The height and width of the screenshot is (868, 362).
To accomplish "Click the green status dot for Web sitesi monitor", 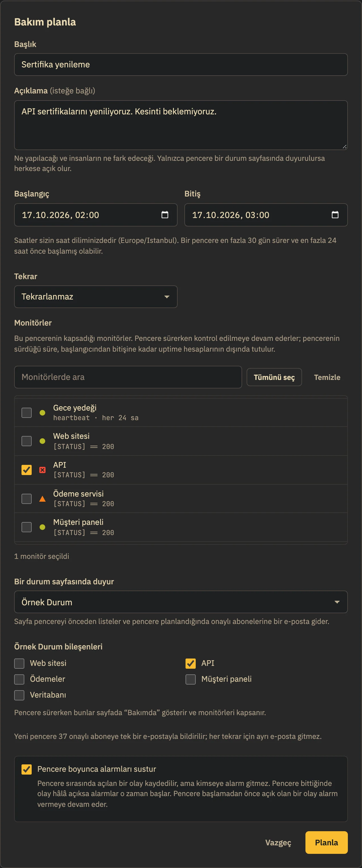I will (42, 441).
